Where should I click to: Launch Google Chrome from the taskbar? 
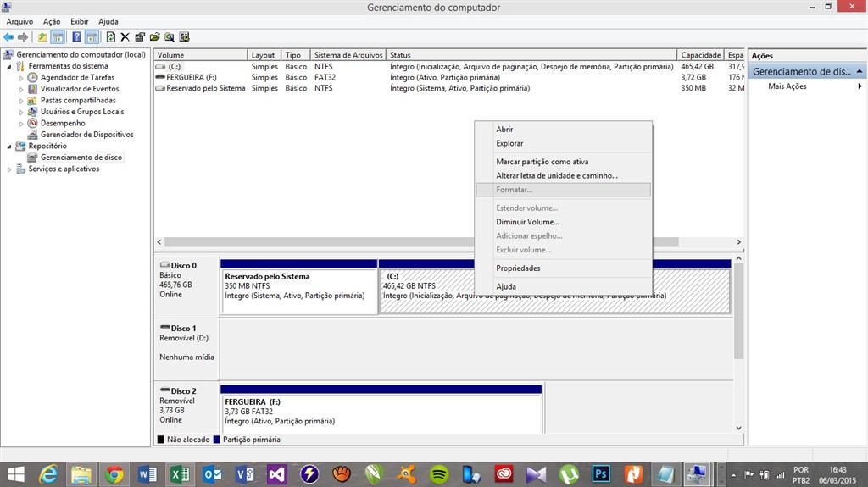tap(114, 474)
